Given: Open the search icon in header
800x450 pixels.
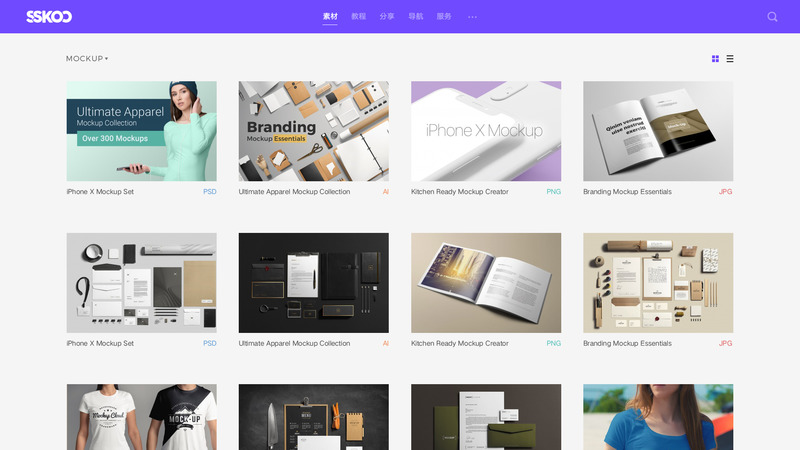Looking at the screenshot, I should (x=772, y=17).
